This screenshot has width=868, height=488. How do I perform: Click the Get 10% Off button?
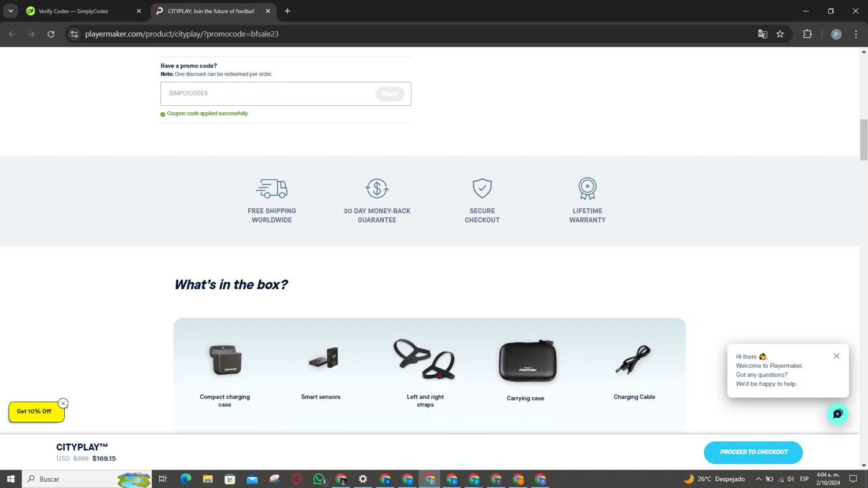36,412
